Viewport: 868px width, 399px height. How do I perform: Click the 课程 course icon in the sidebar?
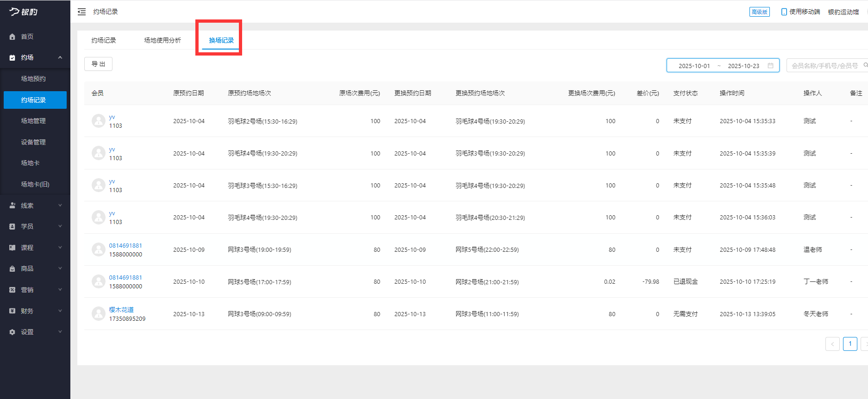tap(12, 248)
